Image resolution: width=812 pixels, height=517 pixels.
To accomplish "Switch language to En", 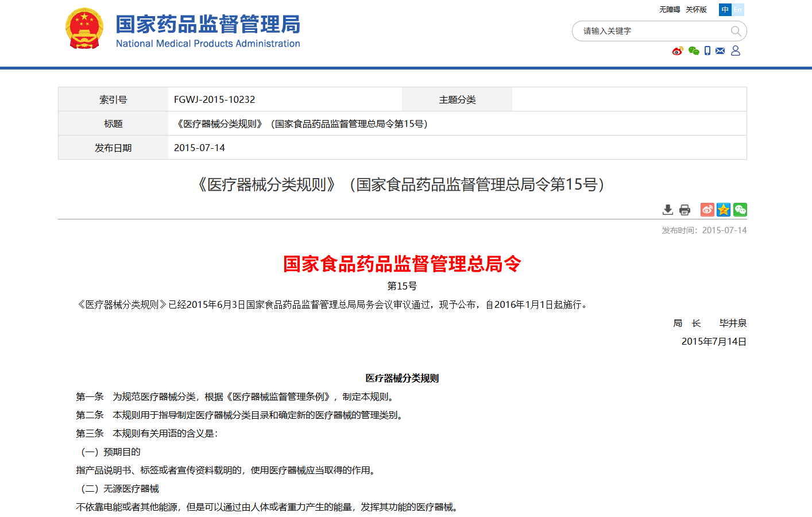I will pos(738,10).
